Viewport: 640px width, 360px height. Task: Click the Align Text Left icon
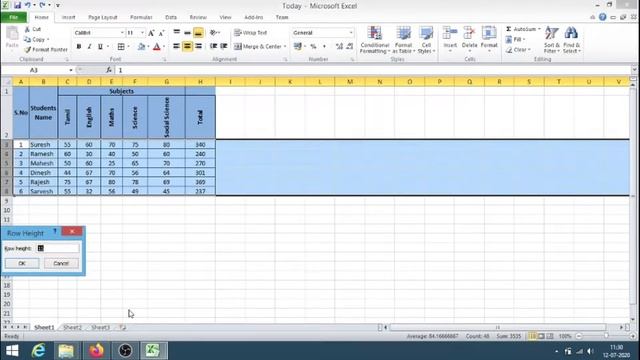177,47
